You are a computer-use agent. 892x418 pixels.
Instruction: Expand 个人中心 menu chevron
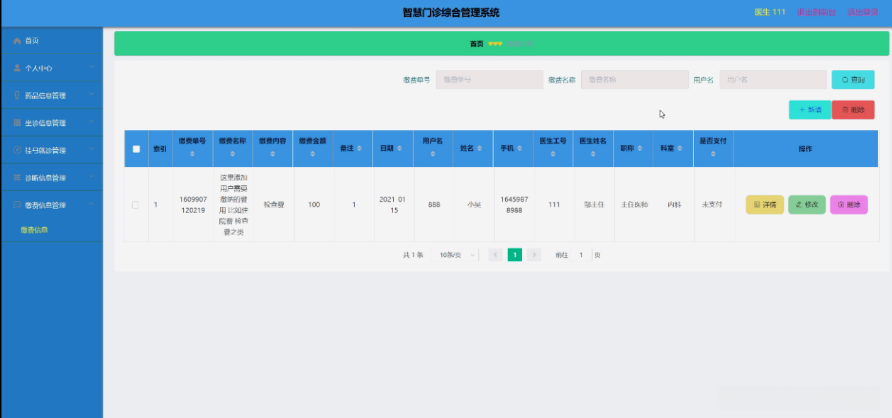tap(92, 67)
